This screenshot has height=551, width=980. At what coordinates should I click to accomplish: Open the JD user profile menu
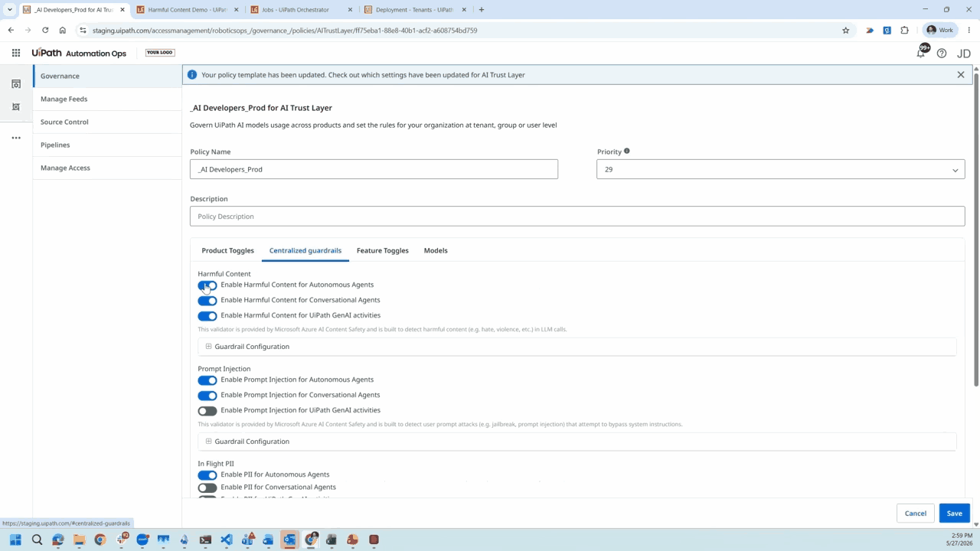964,53
